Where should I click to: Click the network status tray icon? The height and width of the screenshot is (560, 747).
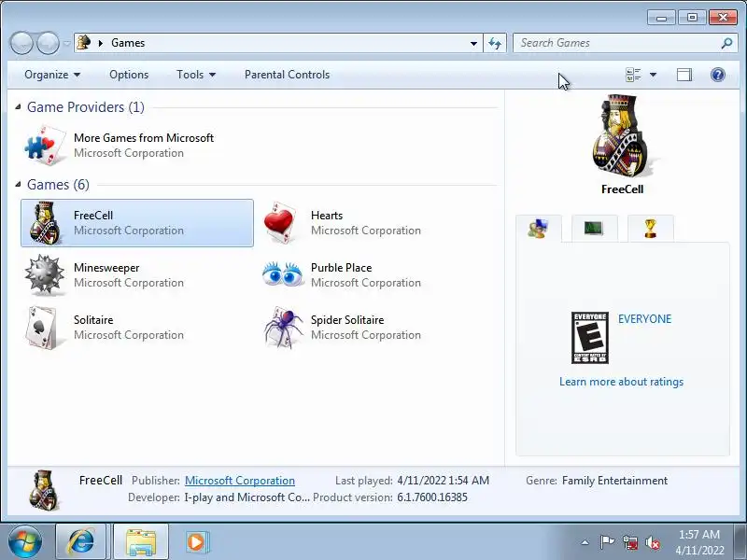click(x=630, y=542)
